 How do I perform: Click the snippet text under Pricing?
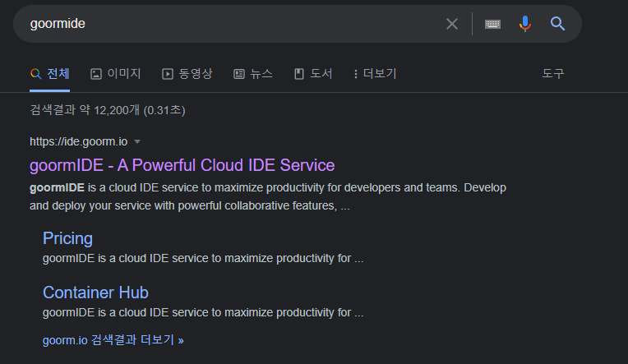point(203,258)
